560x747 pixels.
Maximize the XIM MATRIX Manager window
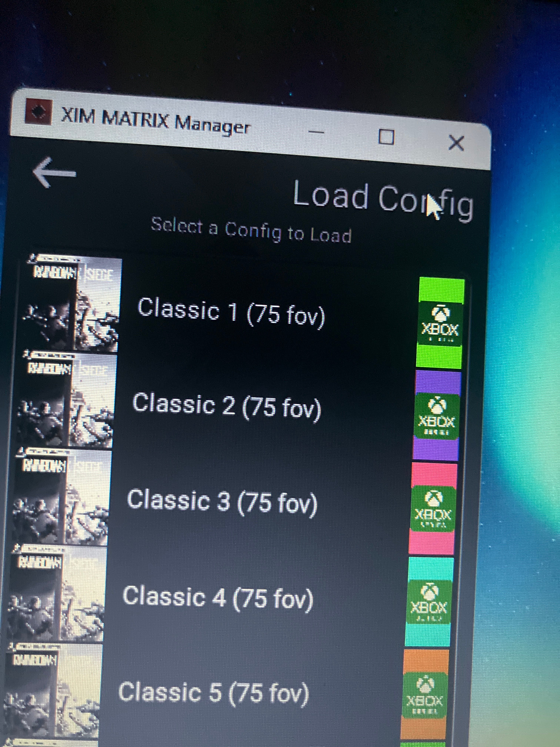click(386, 137)
